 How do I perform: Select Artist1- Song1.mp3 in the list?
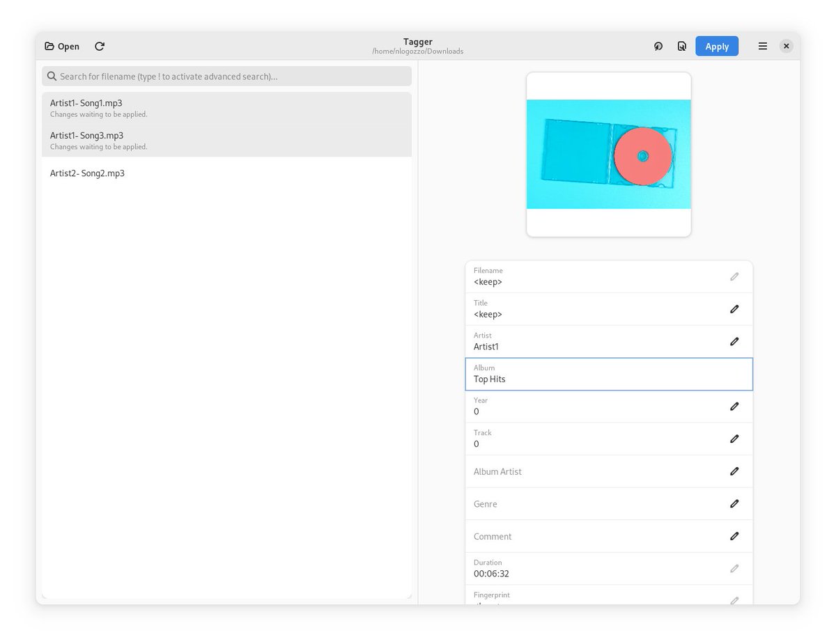(226, 108)
